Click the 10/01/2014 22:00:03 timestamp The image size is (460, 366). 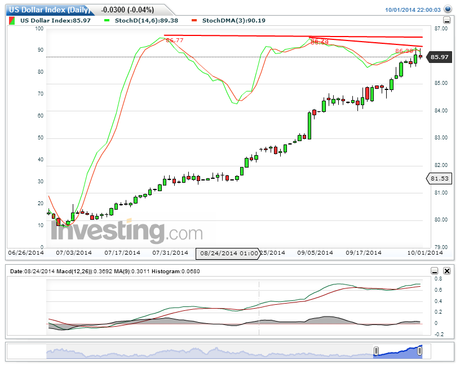pyautogui.click(x=413, y=10)
